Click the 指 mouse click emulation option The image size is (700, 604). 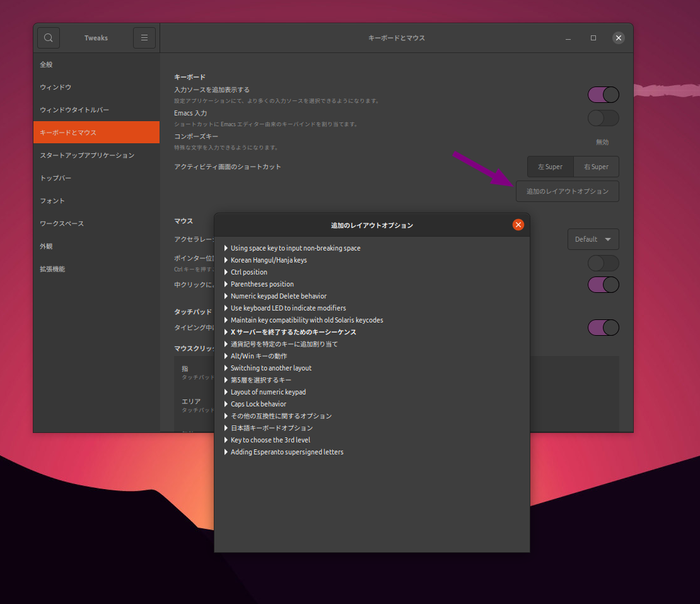point(185,369)
